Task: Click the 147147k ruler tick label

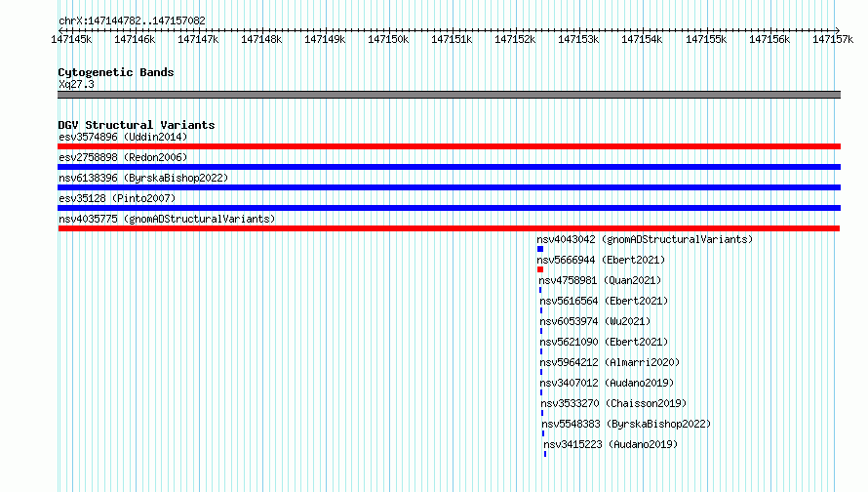Action: click(198, 39)
